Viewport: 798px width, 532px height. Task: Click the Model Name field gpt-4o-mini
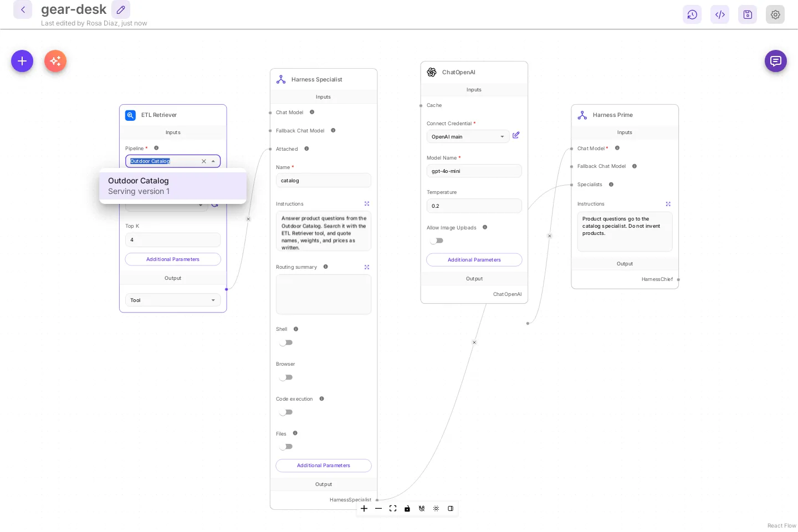[474, 171]
